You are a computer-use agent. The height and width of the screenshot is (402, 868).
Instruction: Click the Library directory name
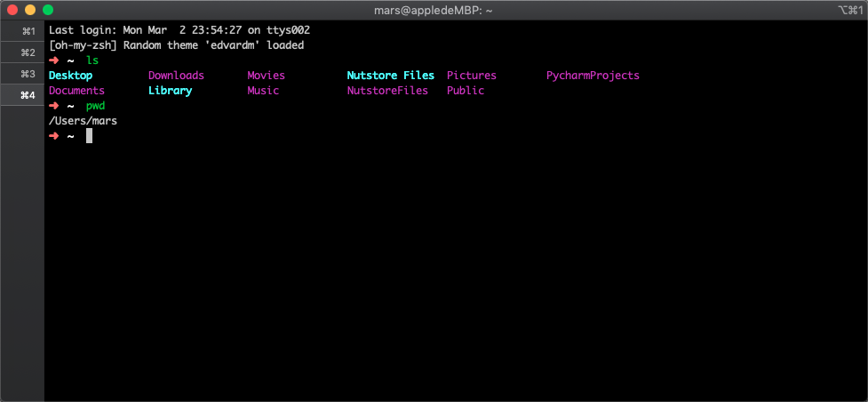pos(170,91)
